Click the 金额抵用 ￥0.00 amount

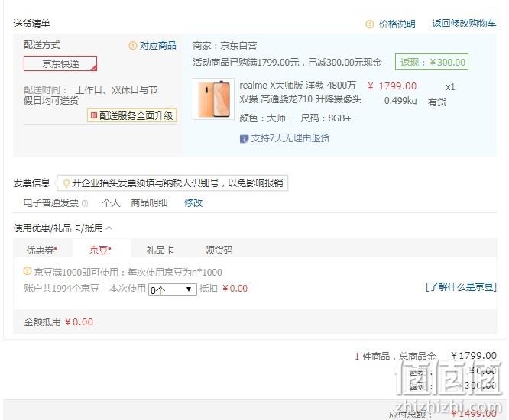coord(79,322)
